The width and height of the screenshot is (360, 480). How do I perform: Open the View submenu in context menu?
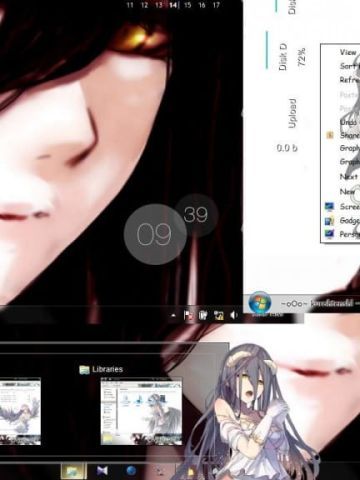[348, 52]
